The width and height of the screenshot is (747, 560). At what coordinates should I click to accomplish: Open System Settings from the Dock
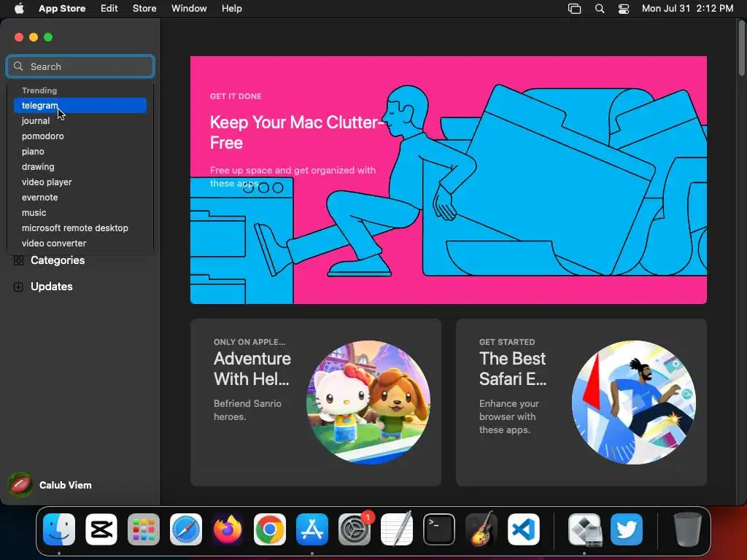(x=354, y=529)
